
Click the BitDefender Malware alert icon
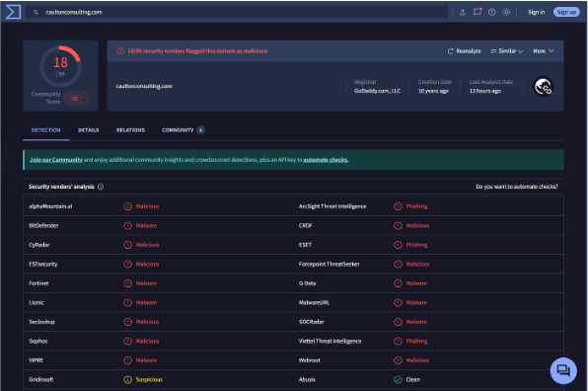128,225
